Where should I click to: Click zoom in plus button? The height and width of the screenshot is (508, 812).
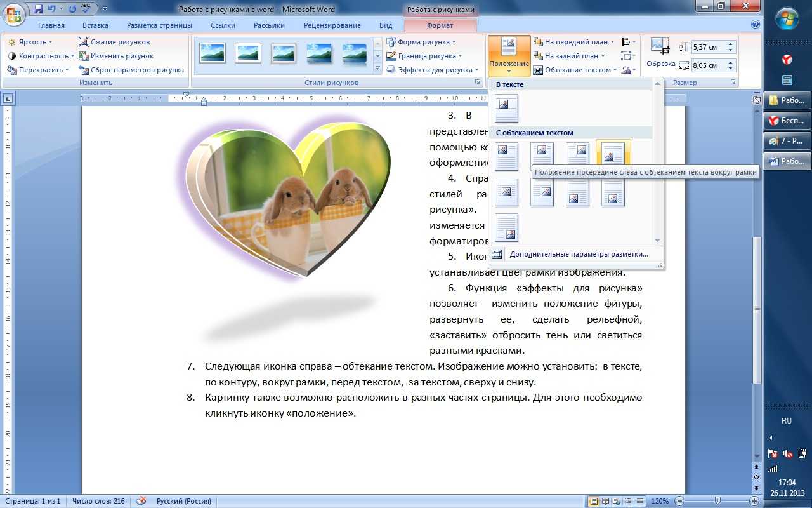754,501
